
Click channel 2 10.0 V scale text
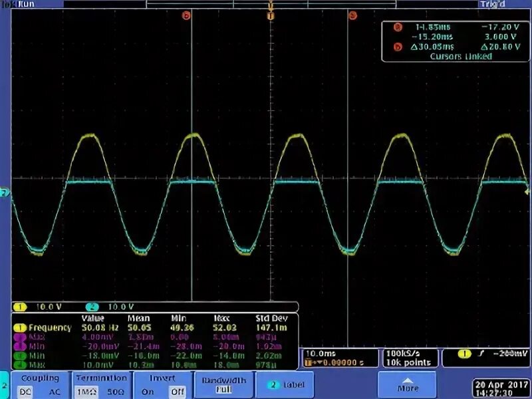click(121, 307)
